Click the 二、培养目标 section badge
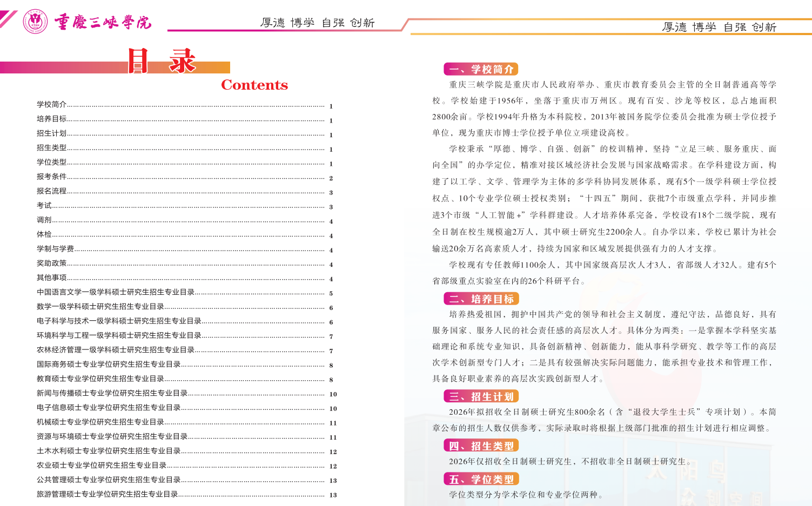The height and width of the screenshot is (506, 812). coord(481,299)
